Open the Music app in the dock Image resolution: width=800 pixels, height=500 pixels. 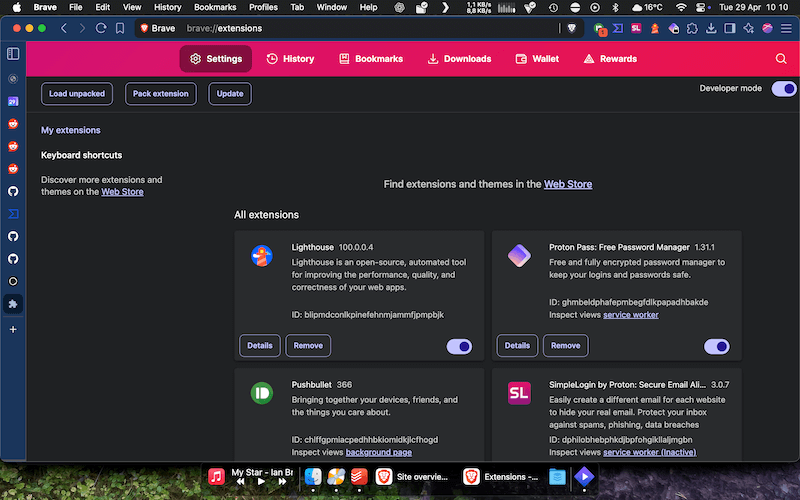point(216,477)
